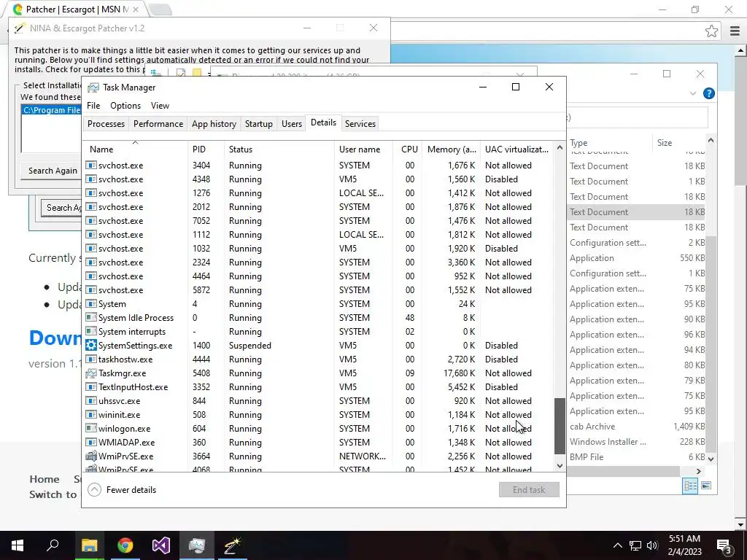Screen dimensions: 747x560
Task: Click the network tray icon
Action: pos(635,545)
